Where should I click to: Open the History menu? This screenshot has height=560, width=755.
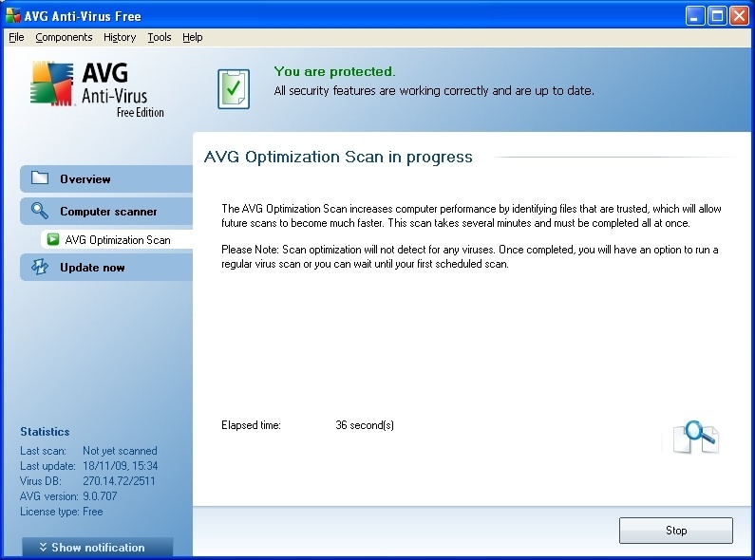click(x=120, y=37)
